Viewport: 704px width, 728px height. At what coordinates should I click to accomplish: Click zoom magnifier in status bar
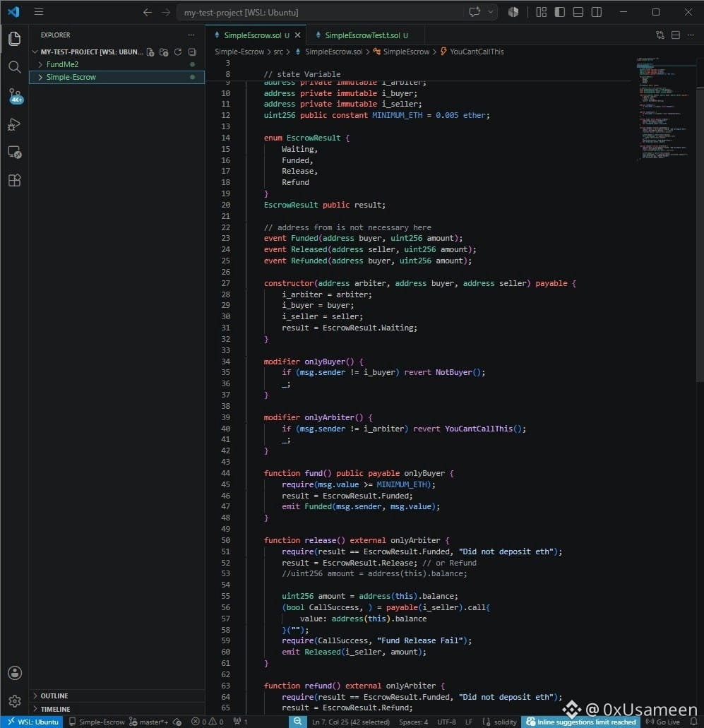(x=298, y=722)
